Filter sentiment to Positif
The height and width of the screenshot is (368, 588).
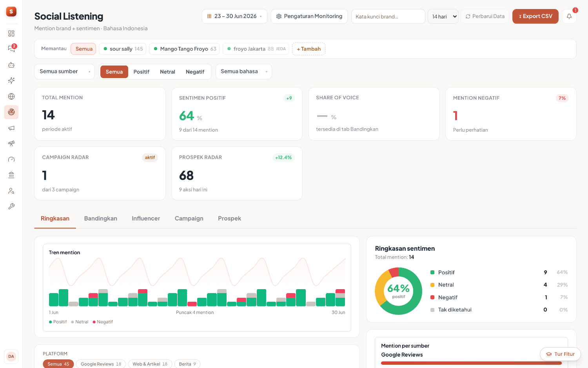141,72
